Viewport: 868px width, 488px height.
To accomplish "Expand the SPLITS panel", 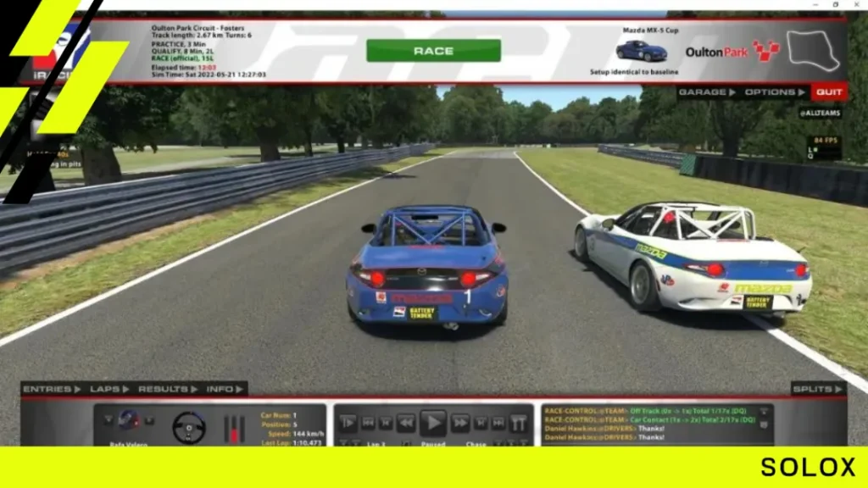I will (818, 389).
